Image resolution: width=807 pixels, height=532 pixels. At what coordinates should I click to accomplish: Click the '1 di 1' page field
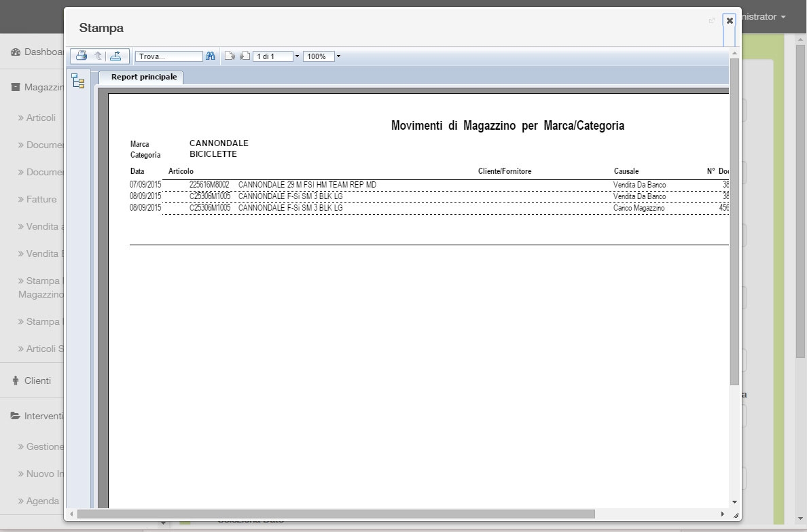point(273,56)
